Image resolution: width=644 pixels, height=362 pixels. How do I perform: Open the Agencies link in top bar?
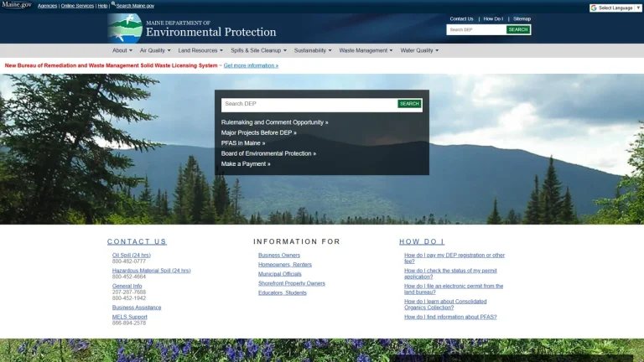pos(47,6)
